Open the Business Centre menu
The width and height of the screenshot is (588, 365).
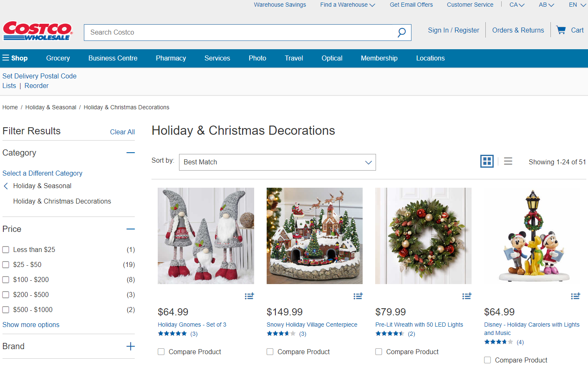113,58
